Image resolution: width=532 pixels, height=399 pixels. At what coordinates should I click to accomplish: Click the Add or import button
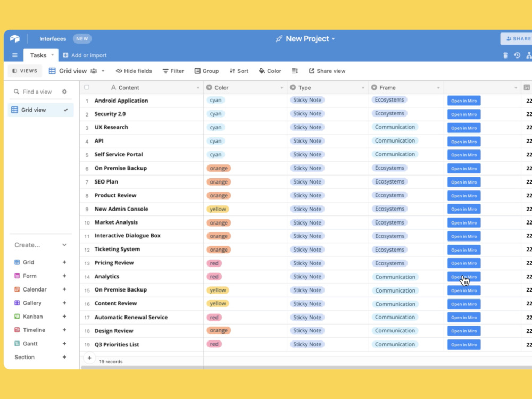[85, 55]
